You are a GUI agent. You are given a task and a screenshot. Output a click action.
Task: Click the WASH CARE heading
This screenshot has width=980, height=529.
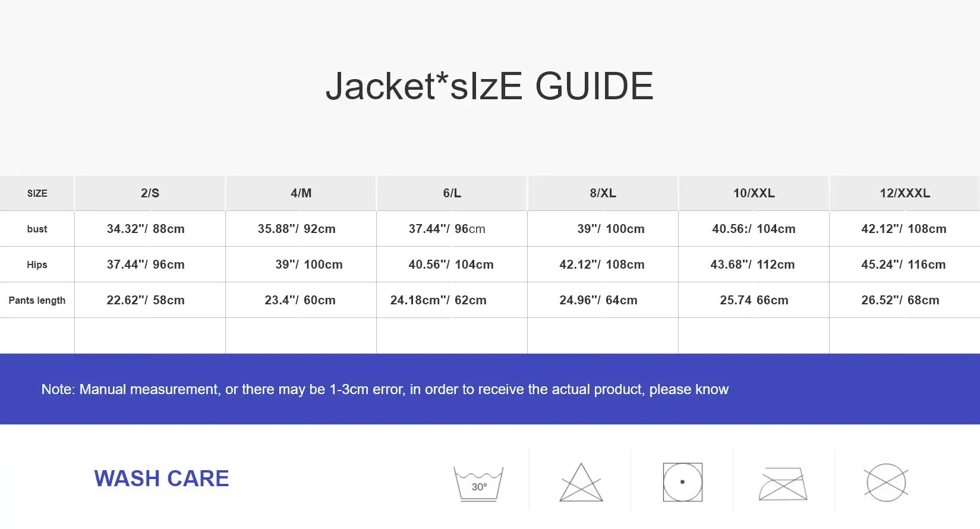(x=162, y=478)
